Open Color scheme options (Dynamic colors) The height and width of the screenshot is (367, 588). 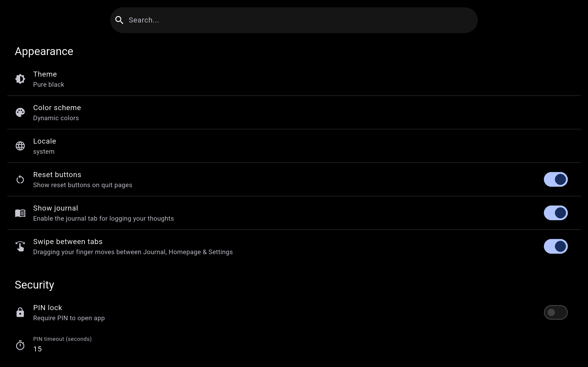[x=57, y=113]
